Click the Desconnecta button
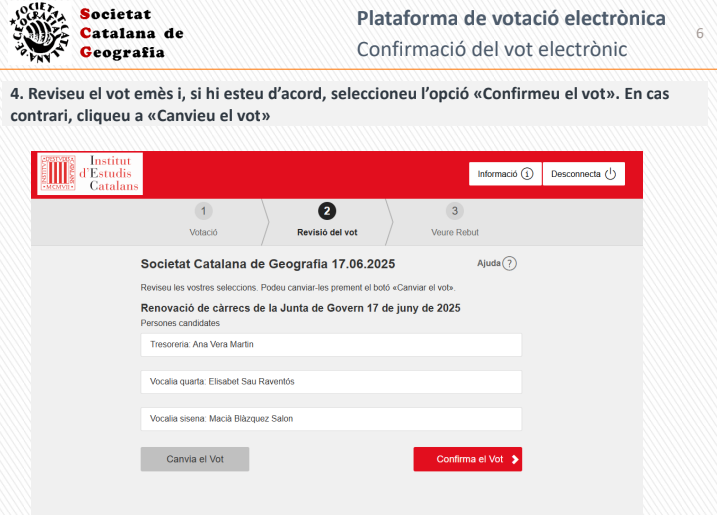The height and width of the screenshot is (515, 717). (584, 174)
